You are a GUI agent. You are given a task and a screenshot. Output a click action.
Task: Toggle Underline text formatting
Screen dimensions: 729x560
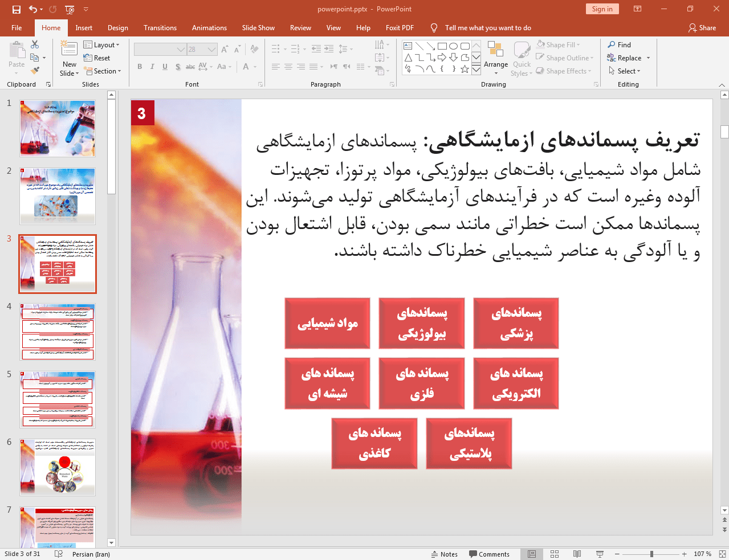tap(165, 67)
